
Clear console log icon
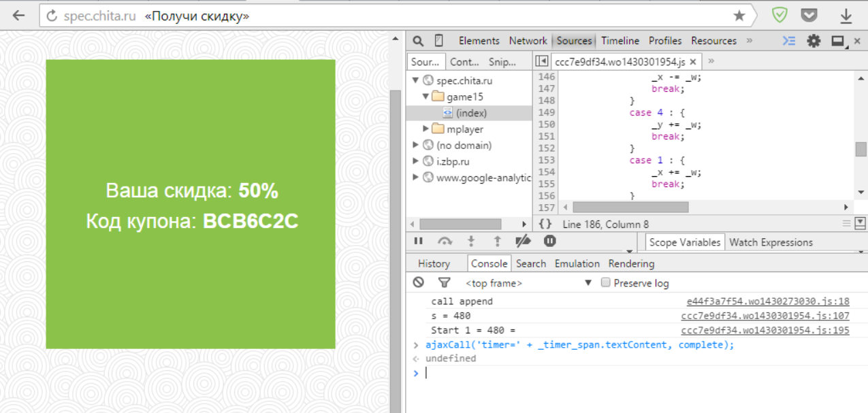(x=419, y=282)
